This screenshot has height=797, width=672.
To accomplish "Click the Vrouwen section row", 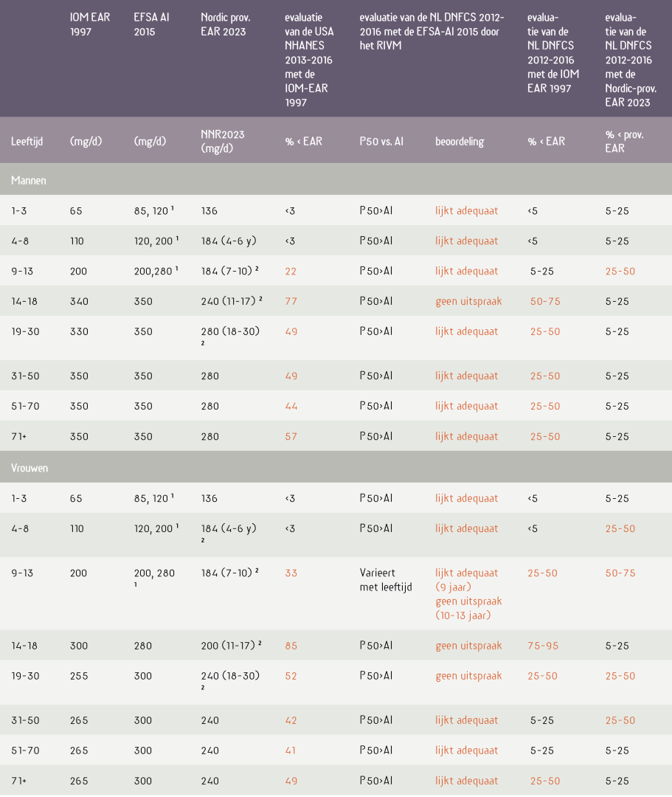I will 30,468.
